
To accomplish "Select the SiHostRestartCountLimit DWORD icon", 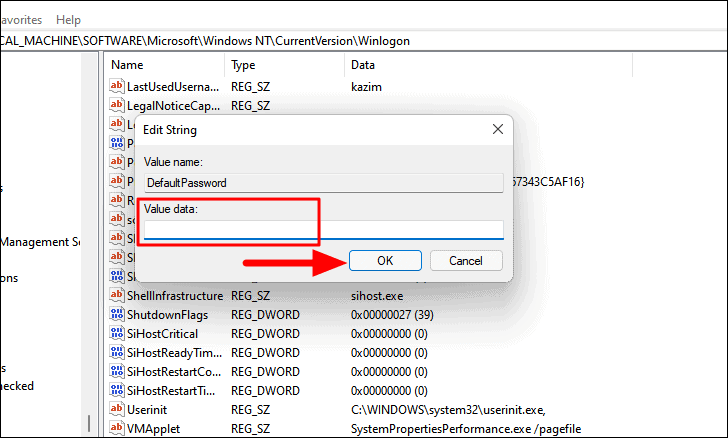I will [117, 371].
